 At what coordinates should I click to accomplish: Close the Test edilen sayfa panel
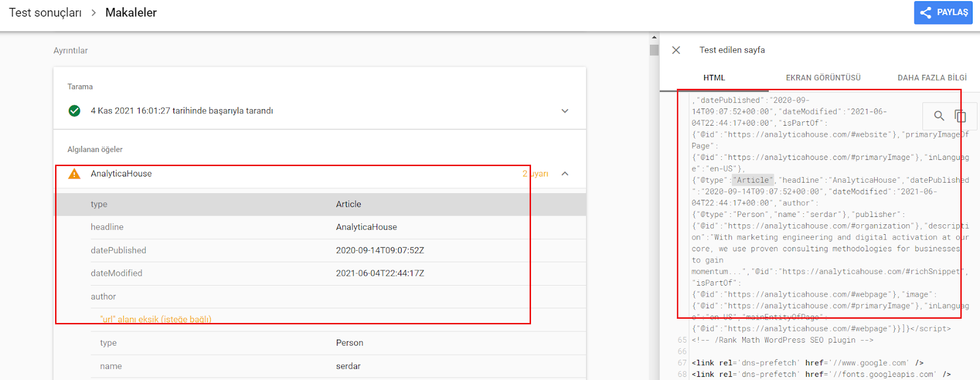tap(676, 50)
